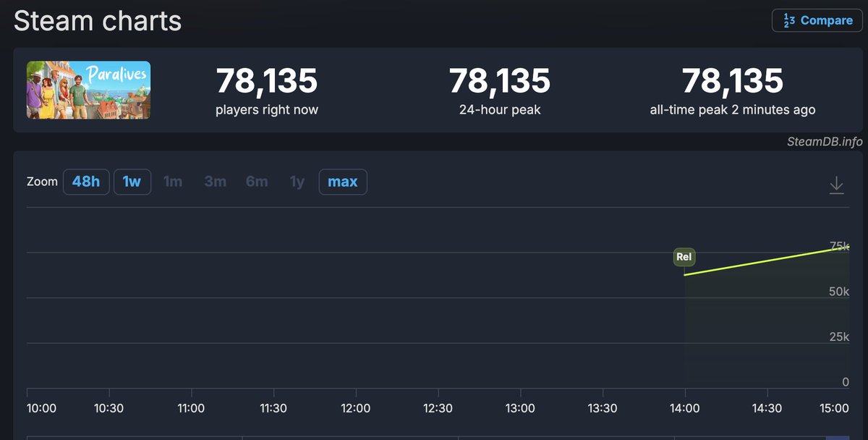Click the 13:30 time axis label
This screenshot has height=440, width=868.
(x=603, y=408)
